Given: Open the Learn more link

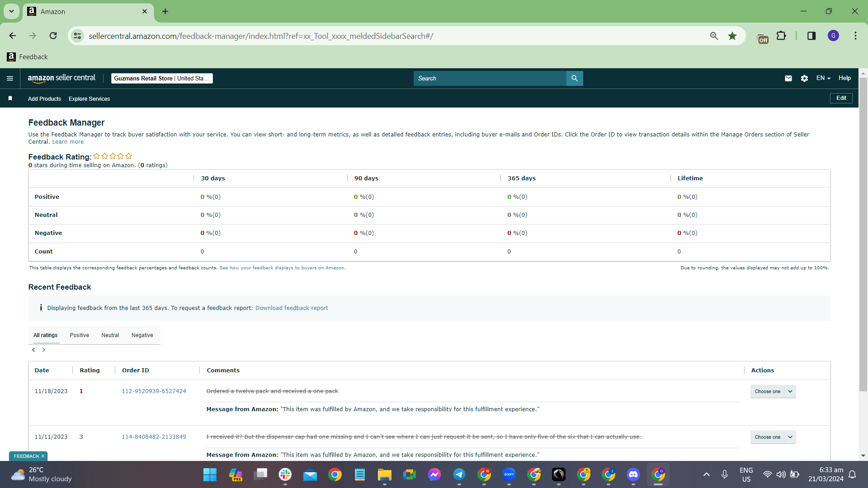Looking at the screenshot, I should pos(68,142).
